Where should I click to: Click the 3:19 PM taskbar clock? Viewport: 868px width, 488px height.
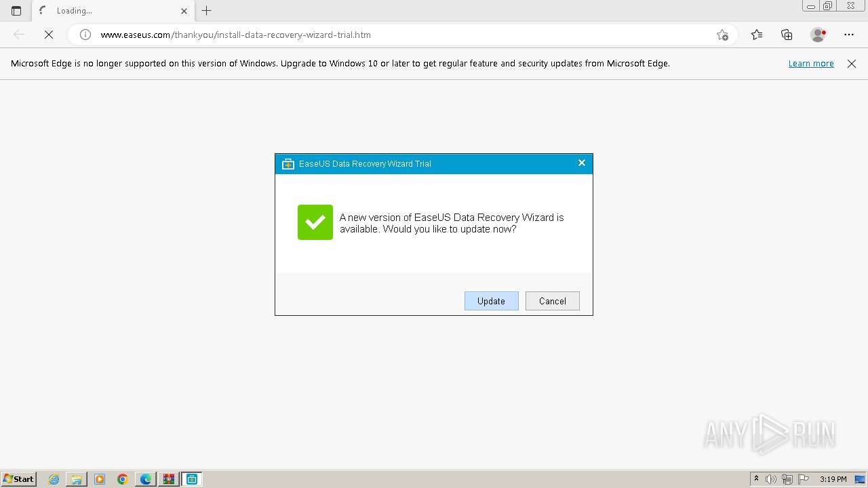click(x=833, y=479)
